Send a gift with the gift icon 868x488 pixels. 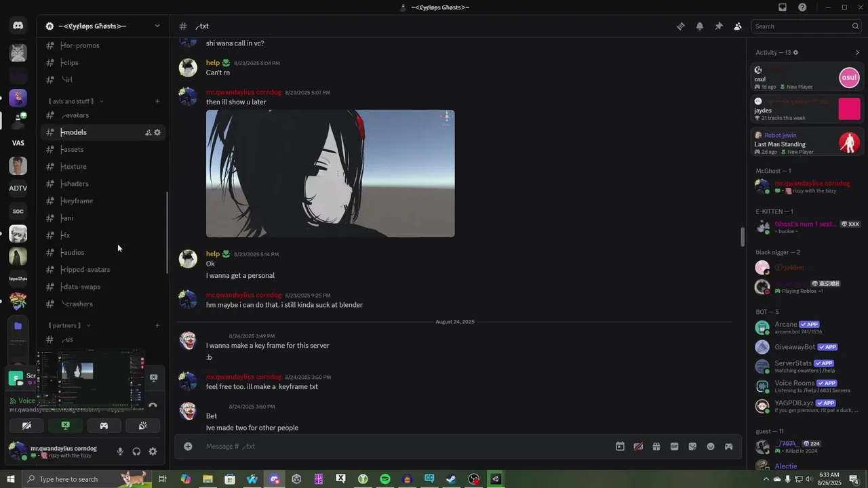pyautogui.click(x=656, y=447)
